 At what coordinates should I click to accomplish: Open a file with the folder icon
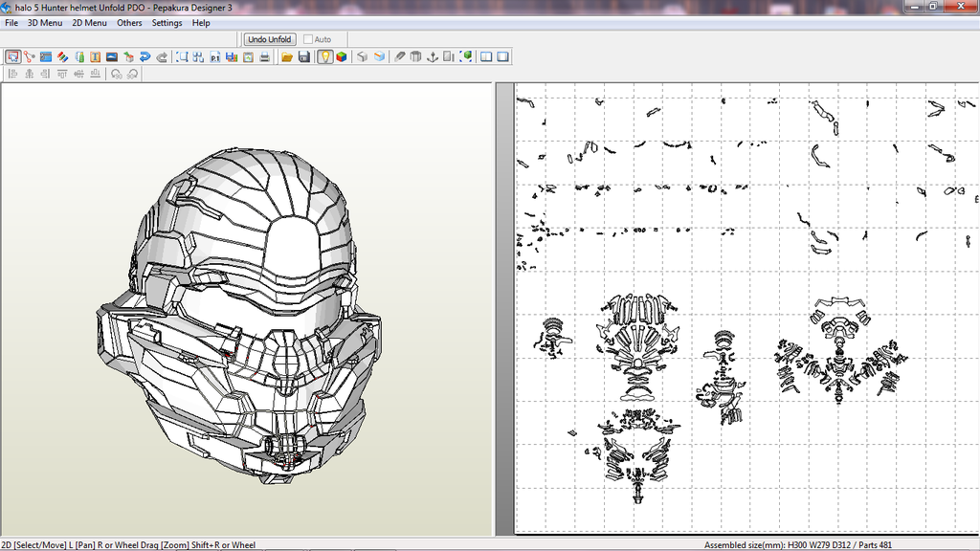(287, 56)
